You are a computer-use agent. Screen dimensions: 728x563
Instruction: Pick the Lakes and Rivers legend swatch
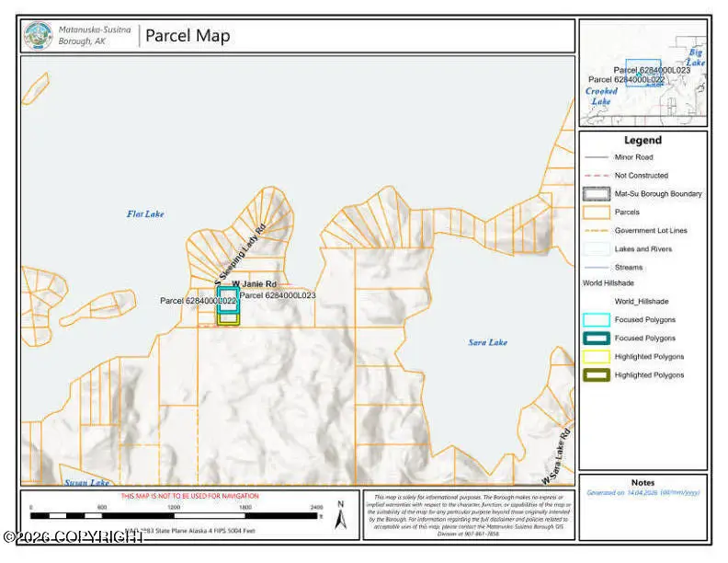tap(596, 249)
